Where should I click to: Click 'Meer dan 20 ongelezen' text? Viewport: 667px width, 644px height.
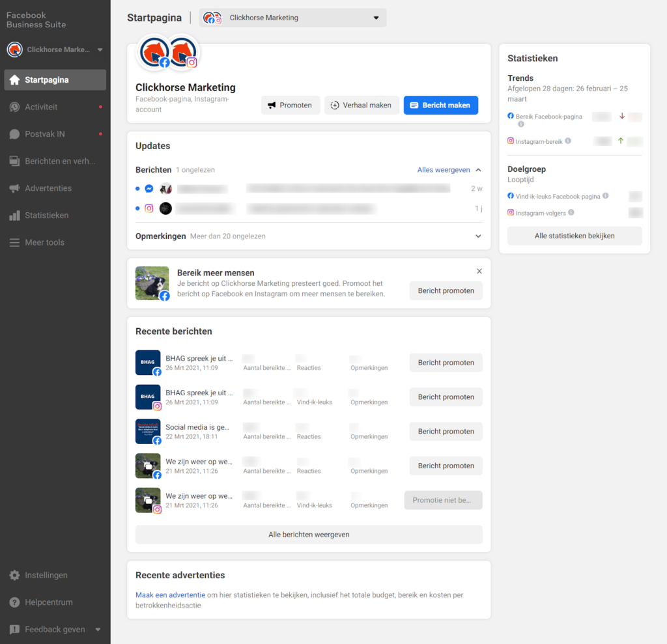[227, 236]
